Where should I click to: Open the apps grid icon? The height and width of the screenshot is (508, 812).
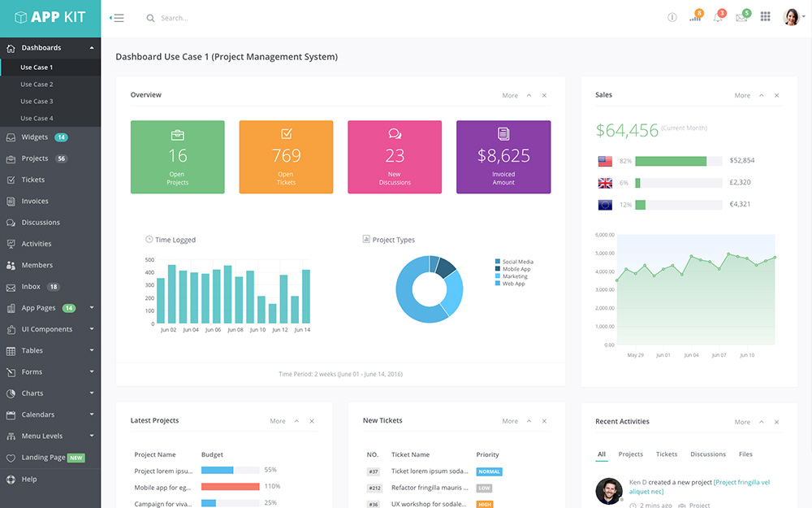pos(765,17)
